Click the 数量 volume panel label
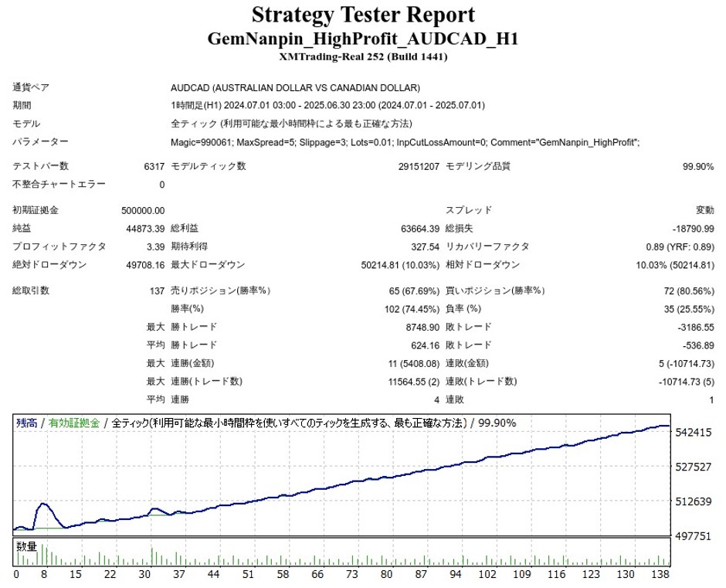The image size is (726, 588). 26,546
